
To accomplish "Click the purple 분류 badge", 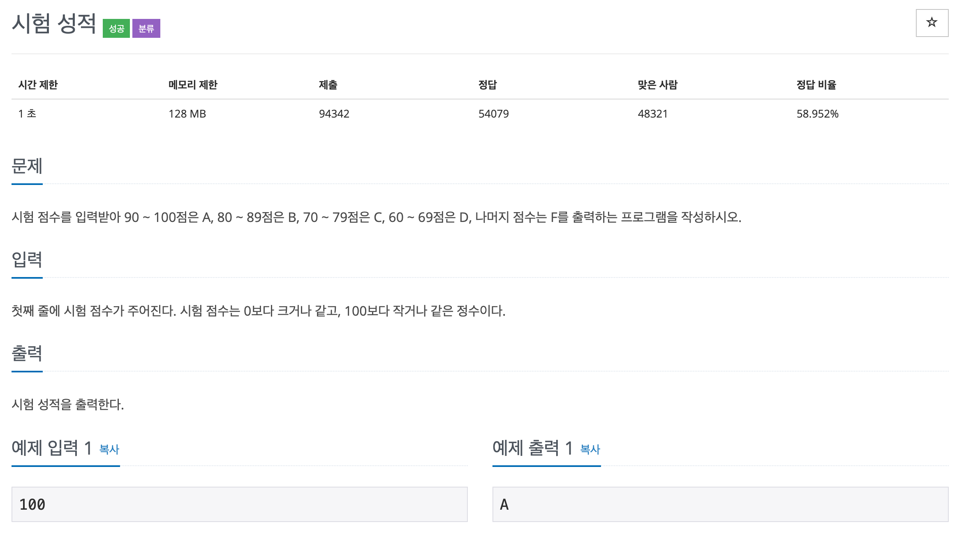I will click(x=146, y=28).
